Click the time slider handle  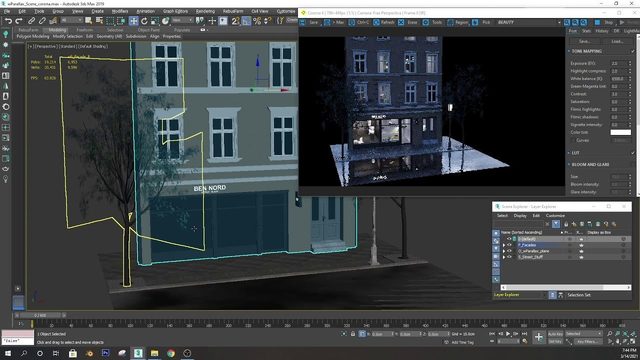[x=40, y=316]
